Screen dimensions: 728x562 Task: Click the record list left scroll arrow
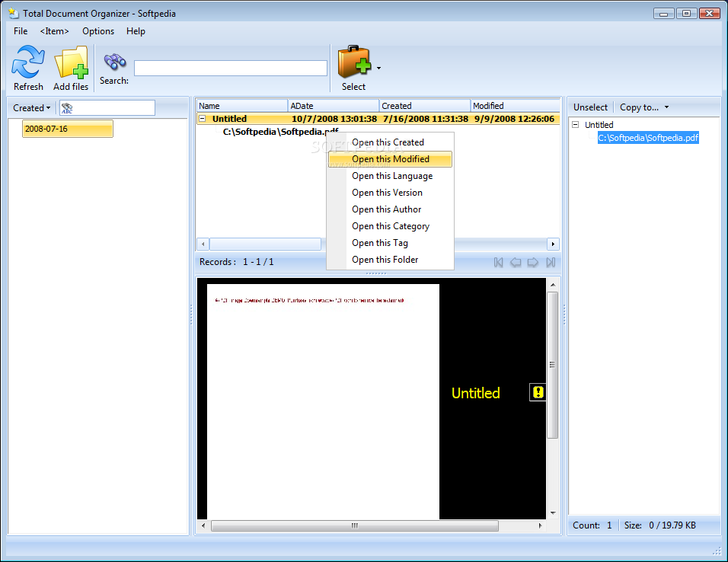[x=203, y=244]
